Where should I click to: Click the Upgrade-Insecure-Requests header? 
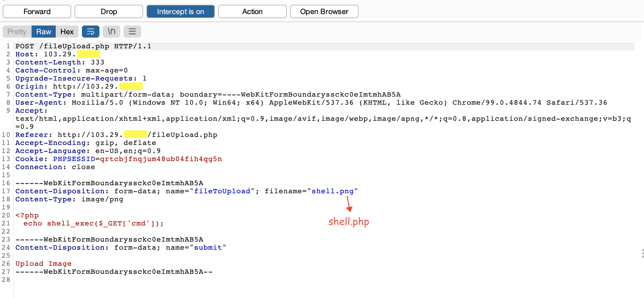(81, 78)
